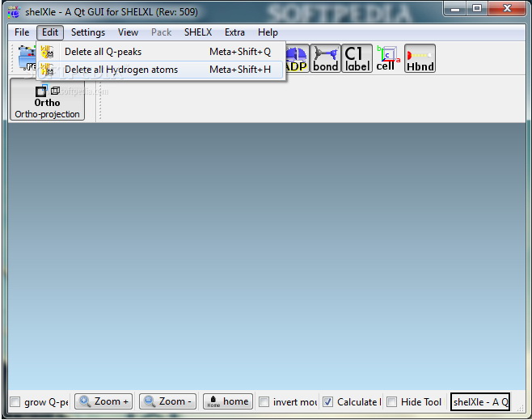Open the SHELX menu
The image size is (532, 420).
(x=198, y=32)
